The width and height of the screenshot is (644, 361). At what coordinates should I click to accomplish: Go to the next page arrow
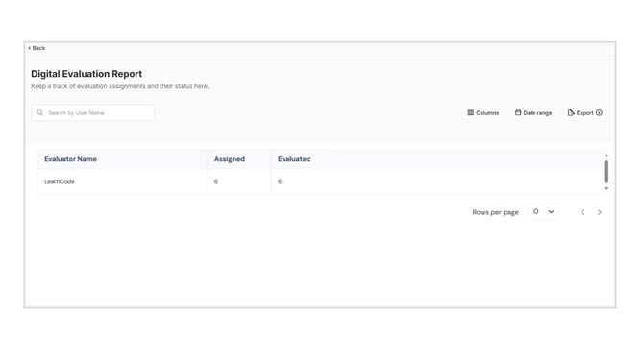tap(600, 212)
